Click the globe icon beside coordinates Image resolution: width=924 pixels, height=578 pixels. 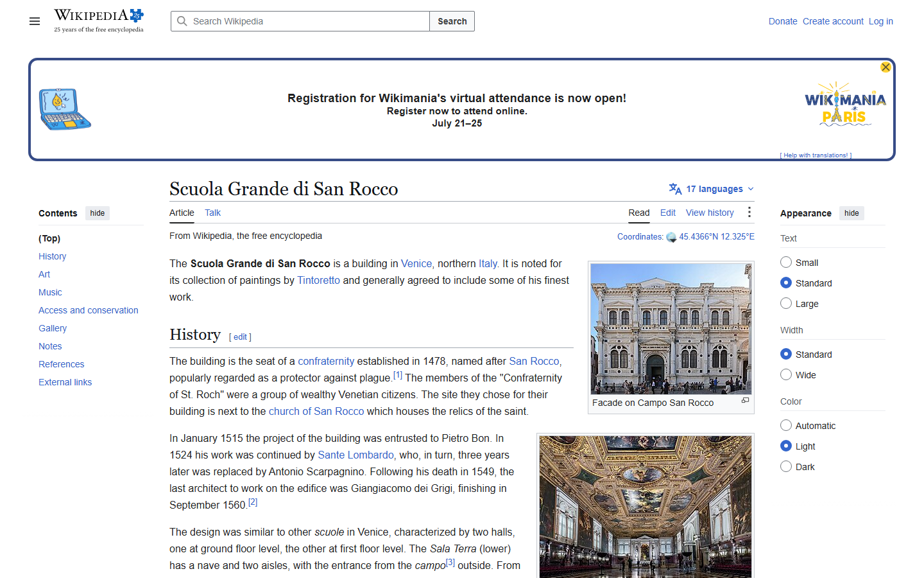(671, 237)
